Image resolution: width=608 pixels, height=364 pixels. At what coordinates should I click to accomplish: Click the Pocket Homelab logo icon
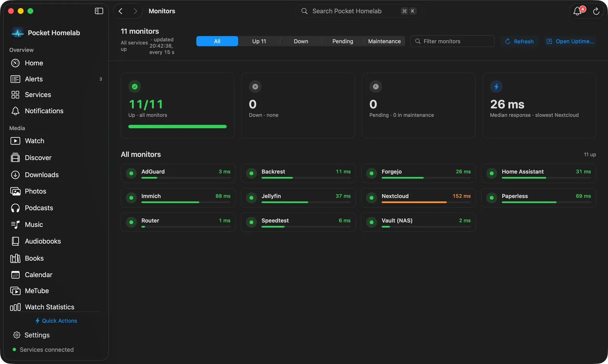(17, 33)
